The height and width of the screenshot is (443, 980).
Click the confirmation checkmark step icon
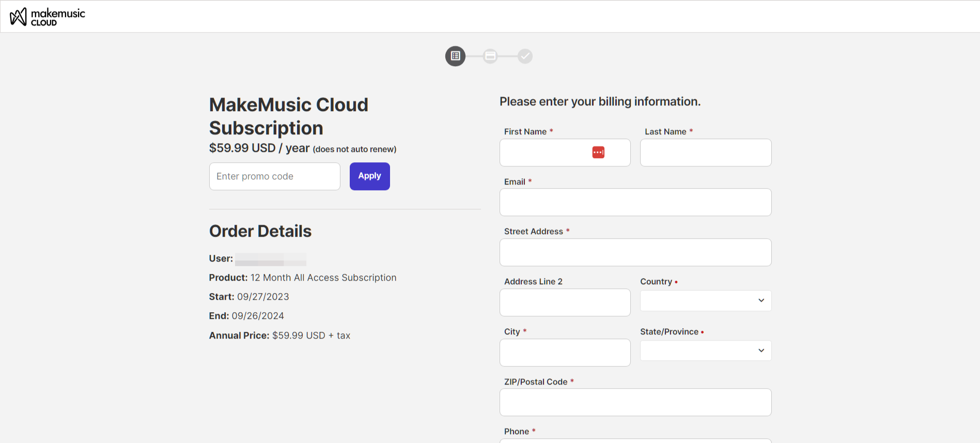(x=525, y=56)
